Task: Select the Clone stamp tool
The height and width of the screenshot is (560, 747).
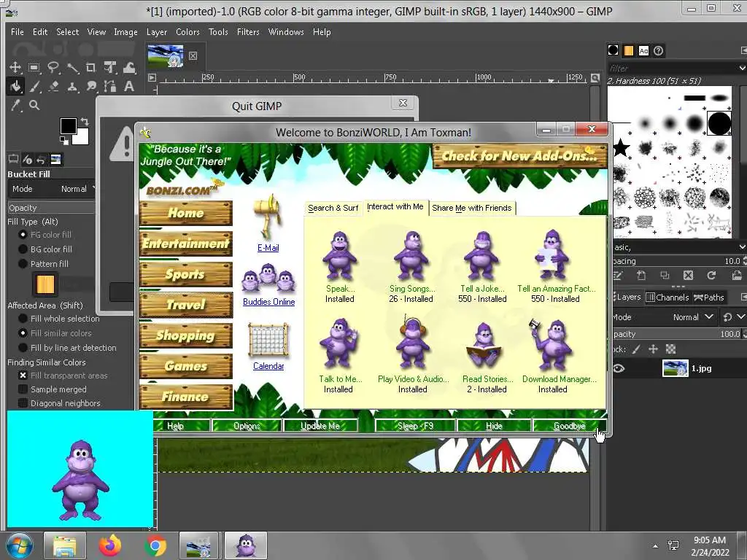Action: (x=72, y=86)
